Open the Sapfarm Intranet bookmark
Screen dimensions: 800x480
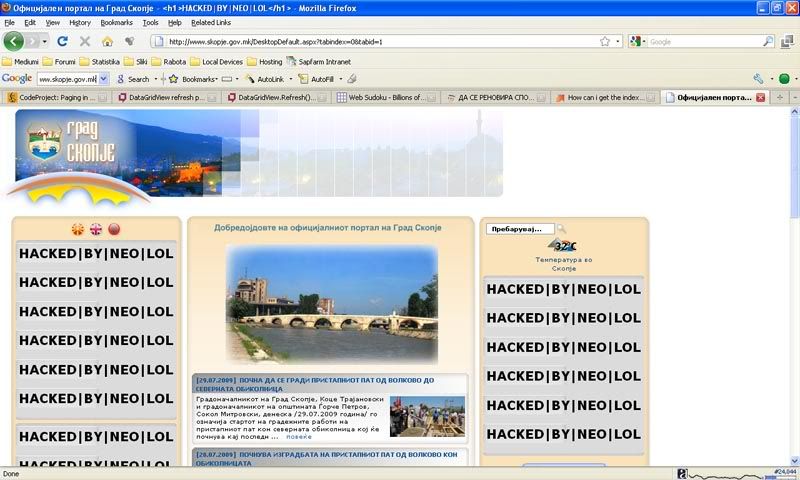pos(319,62)
